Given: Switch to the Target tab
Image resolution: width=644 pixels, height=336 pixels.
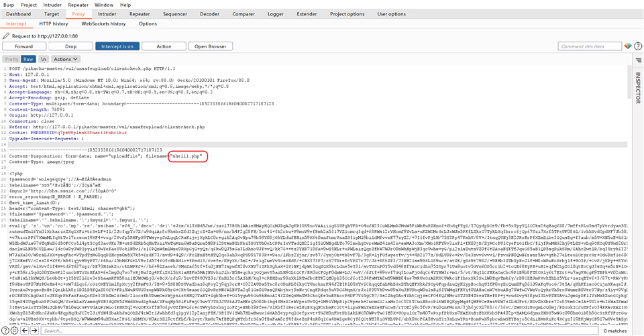Looking at the screenshot, I should 52,14.
